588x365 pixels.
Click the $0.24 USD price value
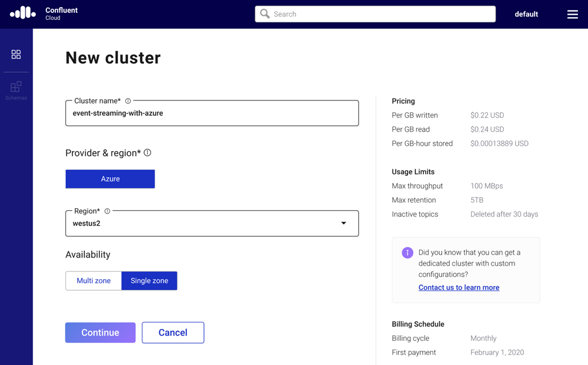[487, 129]
